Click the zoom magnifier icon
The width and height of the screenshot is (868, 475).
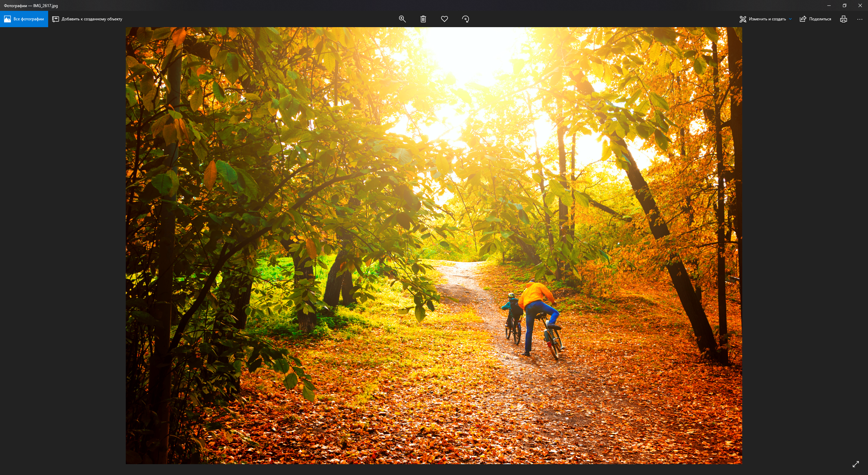click(x=402, y=19)
